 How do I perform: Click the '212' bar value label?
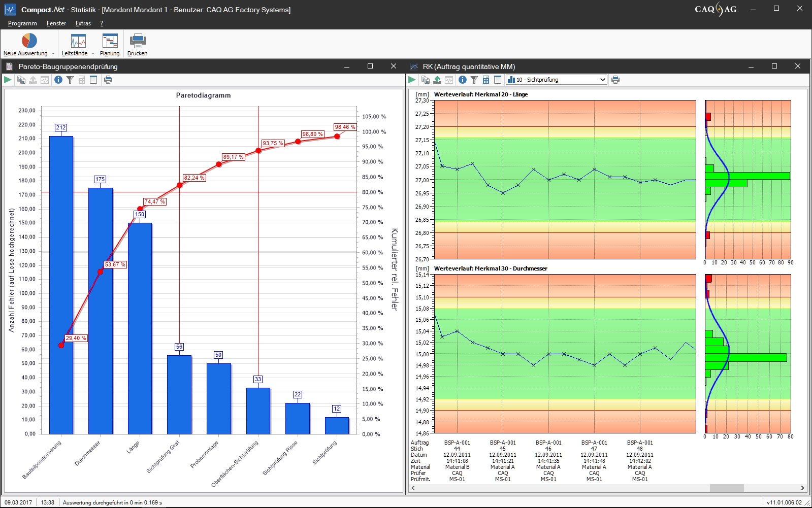[x=61, y=127]
